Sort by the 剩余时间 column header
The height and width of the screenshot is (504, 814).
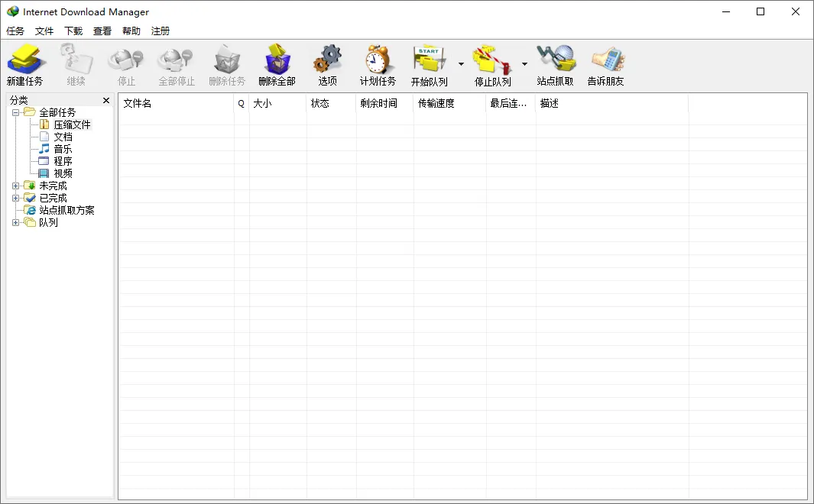[x=384, y=103]
